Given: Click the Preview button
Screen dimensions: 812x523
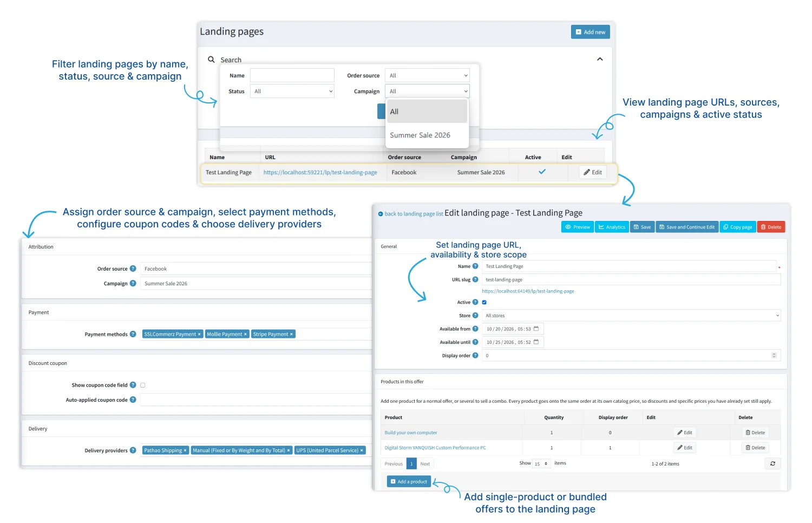Looking at the screenshot, I should [578, 227].
